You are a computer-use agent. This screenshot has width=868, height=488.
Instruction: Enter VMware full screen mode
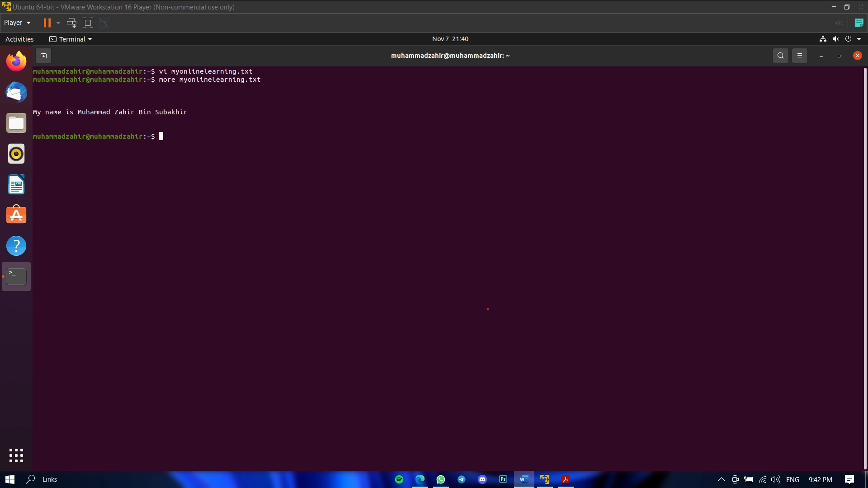88,23
